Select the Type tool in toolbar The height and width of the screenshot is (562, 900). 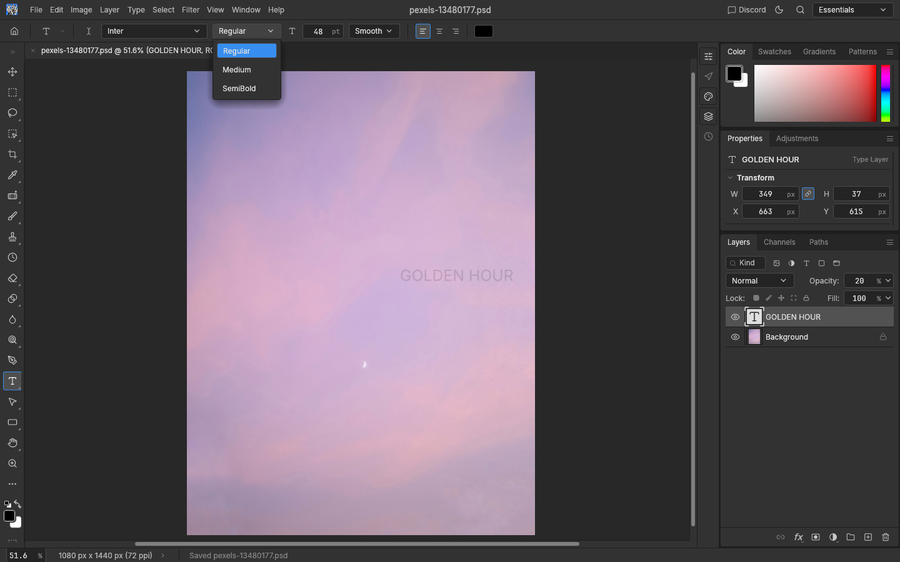pyautogui.click(x=12, y=381)
